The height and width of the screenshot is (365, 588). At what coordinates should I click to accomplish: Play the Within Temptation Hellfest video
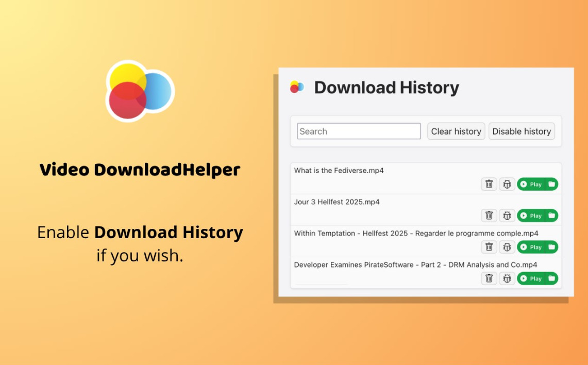[531, 247]
